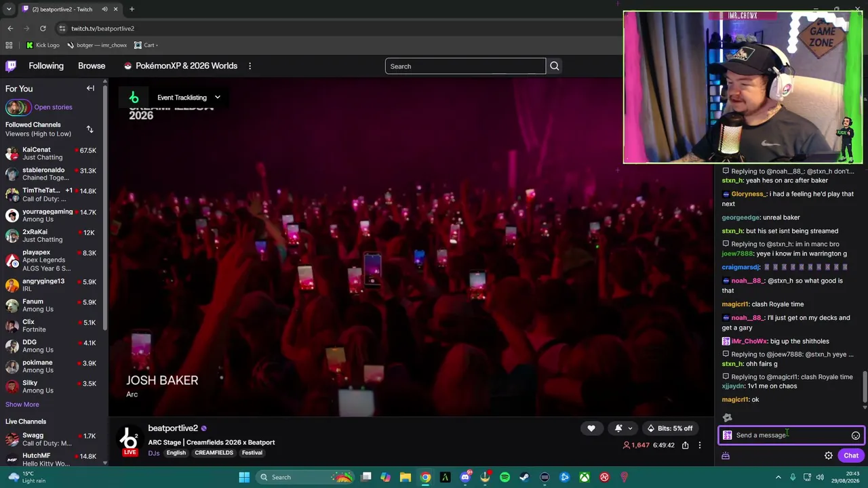Open Xbox app from the taskbar
This screenshot has width=868, height=488.
[584, 477]
